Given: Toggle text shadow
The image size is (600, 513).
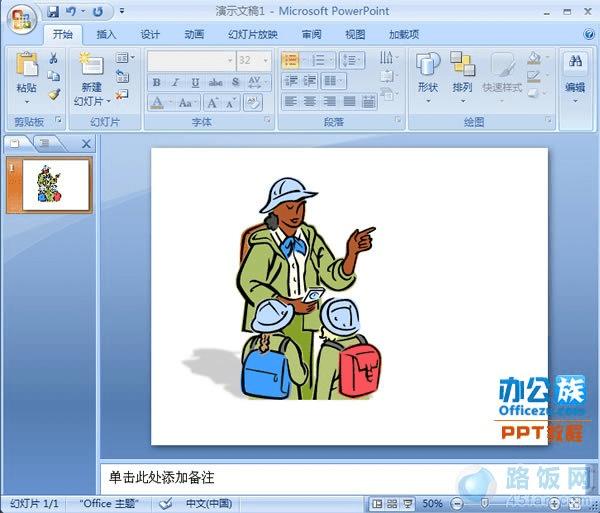Looking at the screenshot, I should coord(236,82).
